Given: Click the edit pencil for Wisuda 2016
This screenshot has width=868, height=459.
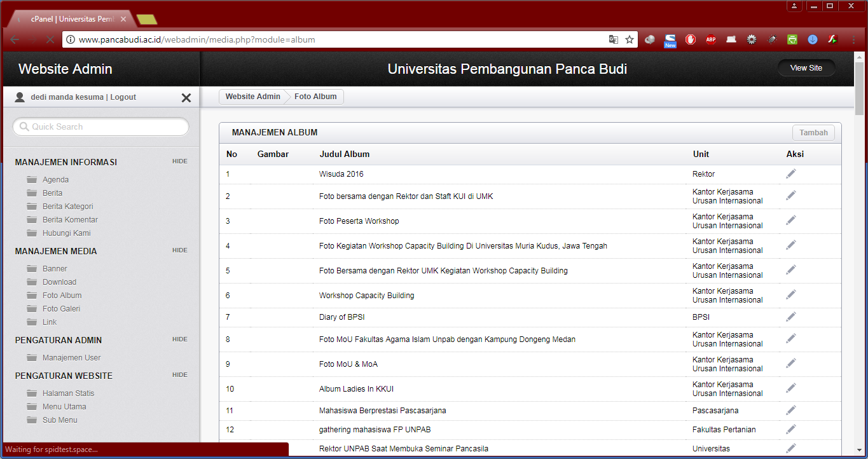Looking at the screenshot, I should pyautogui.click(x=790, y=174).
